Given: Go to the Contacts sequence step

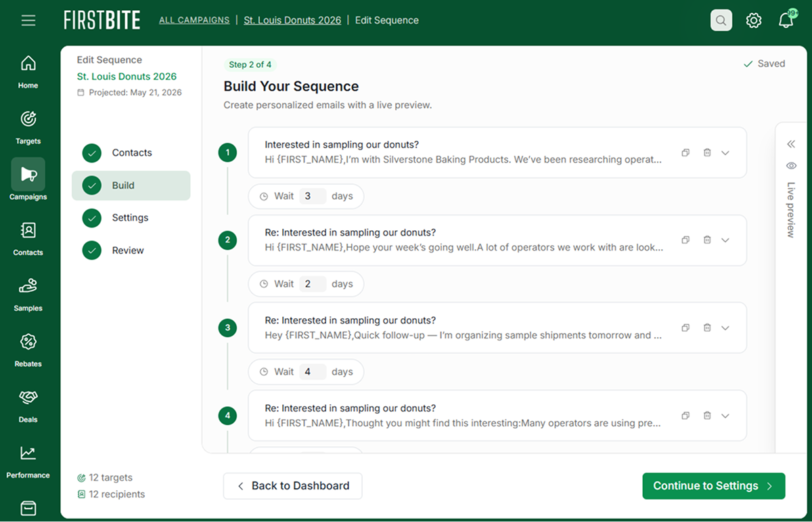Looking at the screenshot, I should pyautogui.click(x=131, y=153).
